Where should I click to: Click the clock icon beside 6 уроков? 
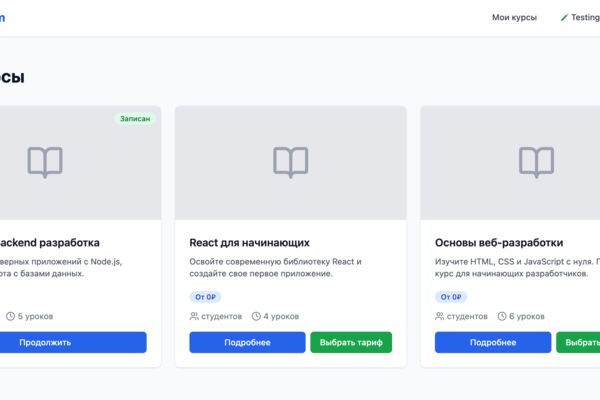point(502,316)
